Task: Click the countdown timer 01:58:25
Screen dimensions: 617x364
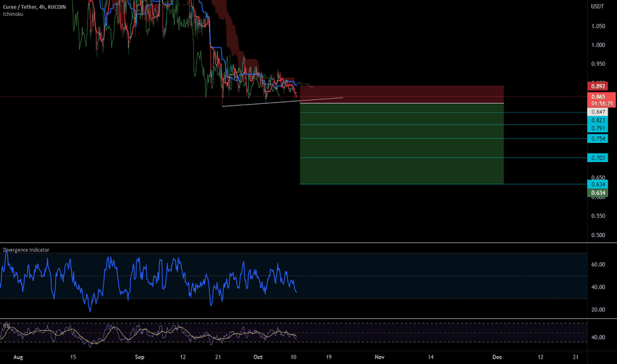Action: 602,103
